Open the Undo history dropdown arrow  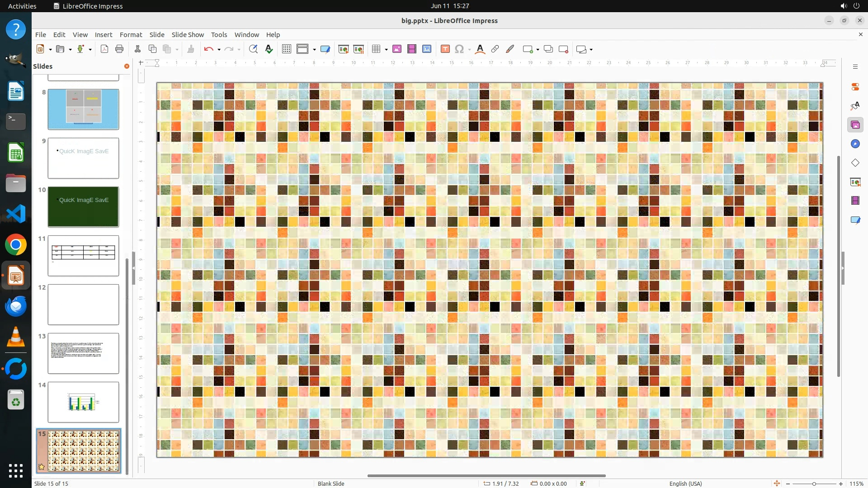click(x=219, y=50)
